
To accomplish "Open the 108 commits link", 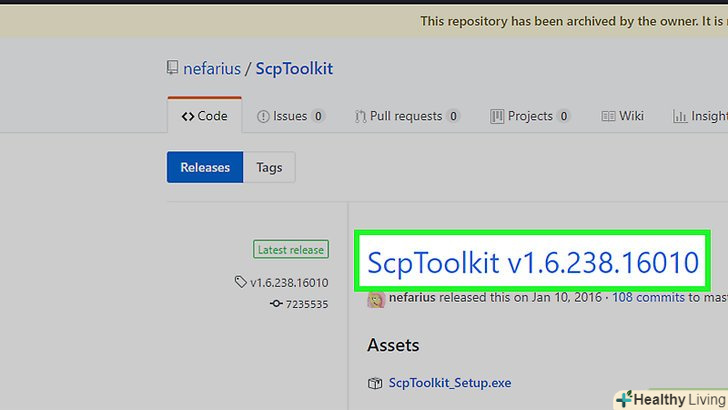I will click(x=648, y=297).
